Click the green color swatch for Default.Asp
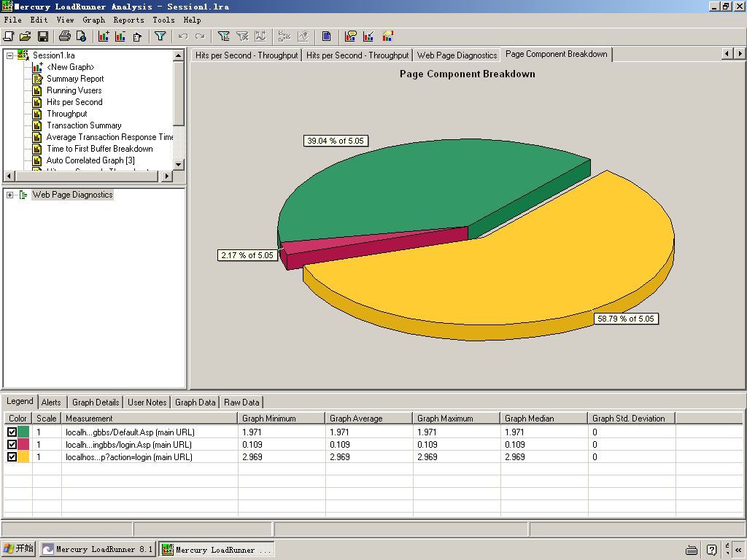The width and height of the screenshot is (747, 560). coord(23,432)
